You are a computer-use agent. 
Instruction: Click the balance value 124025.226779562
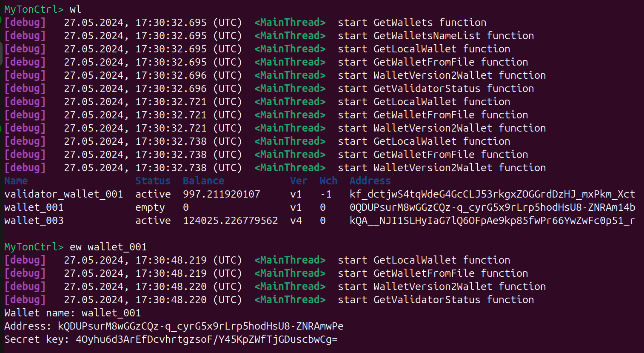pos(230,221)
